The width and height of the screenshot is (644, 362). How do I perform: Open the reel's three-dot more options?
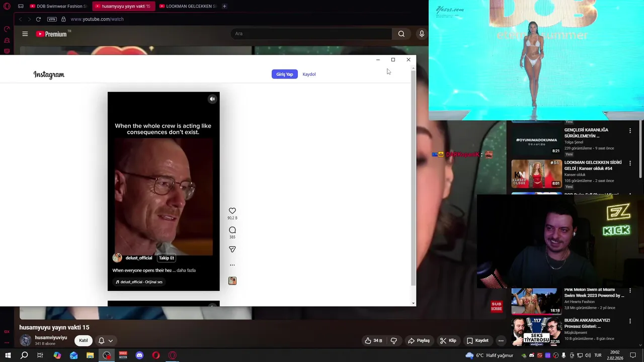[232, 265]
